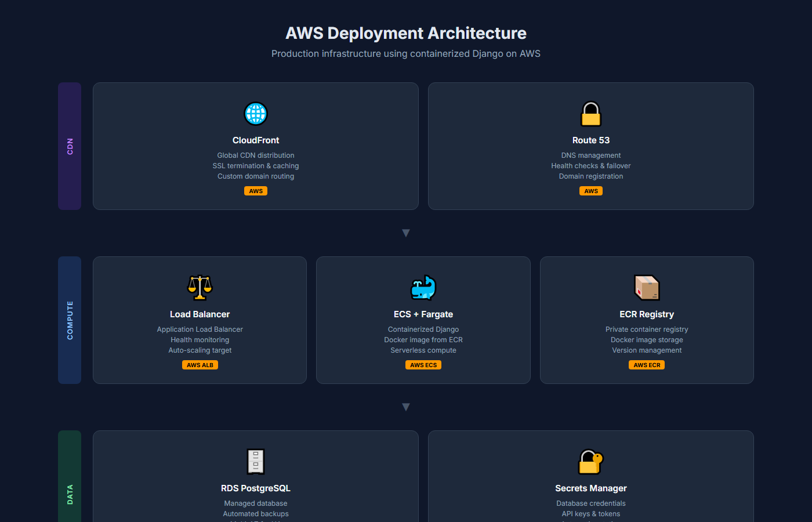Click the Secrets Manager lock icon

(591, 462)
